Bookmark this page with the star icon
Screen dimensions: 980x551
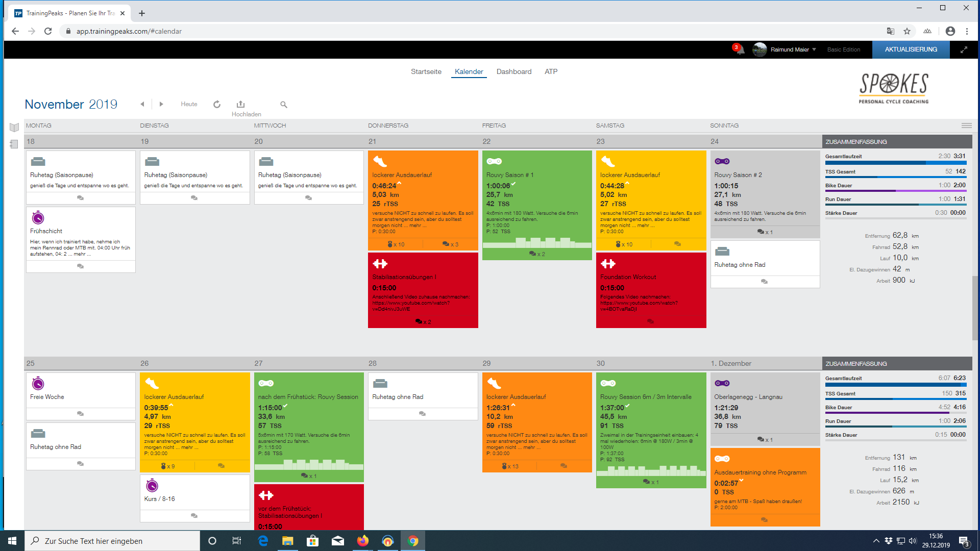click(x=907, y=31)
